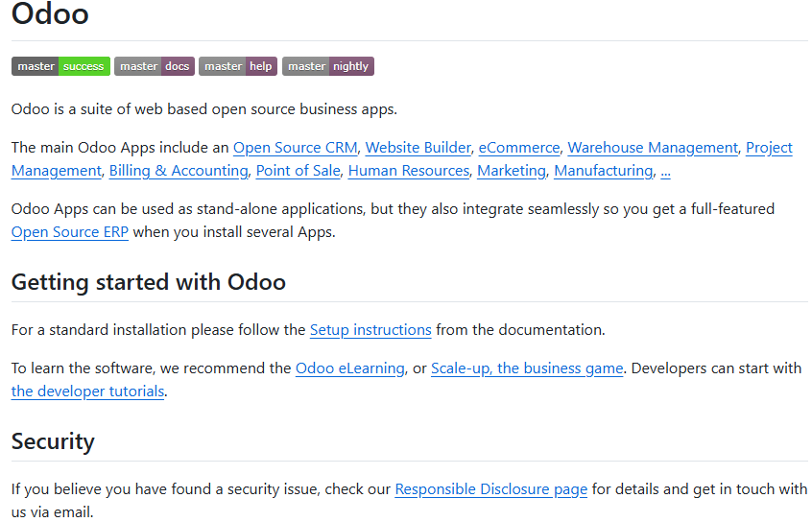The image size is (812, 522).
Task: Open the Open Source CRM link
Action: [x=295, y=148]
